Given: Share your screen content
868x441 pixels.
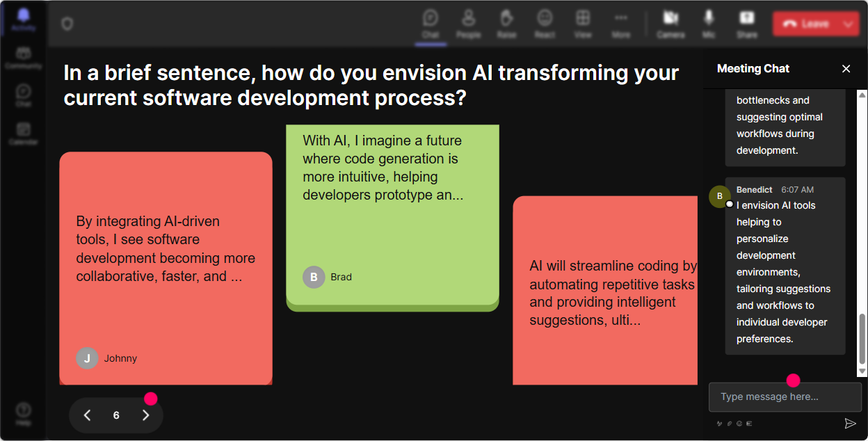Looking at the screenshot, I should click(747, 24).
